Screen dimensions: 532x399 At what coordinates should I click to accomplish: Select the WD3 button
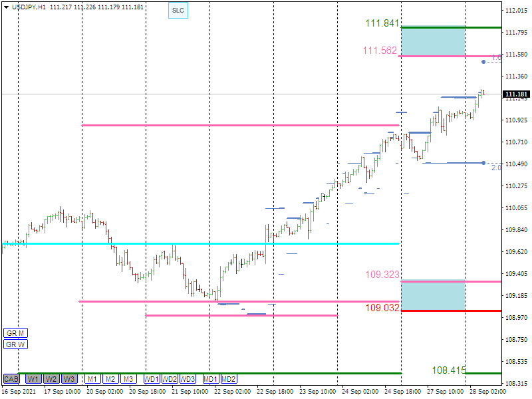click(188, 379)
